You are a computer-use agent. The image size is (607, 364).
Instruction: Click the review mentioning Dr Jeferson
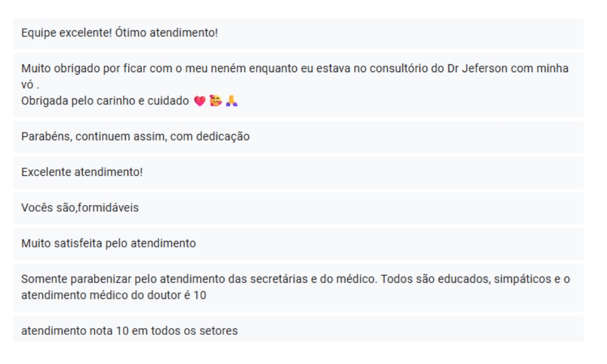click(298, 85)
